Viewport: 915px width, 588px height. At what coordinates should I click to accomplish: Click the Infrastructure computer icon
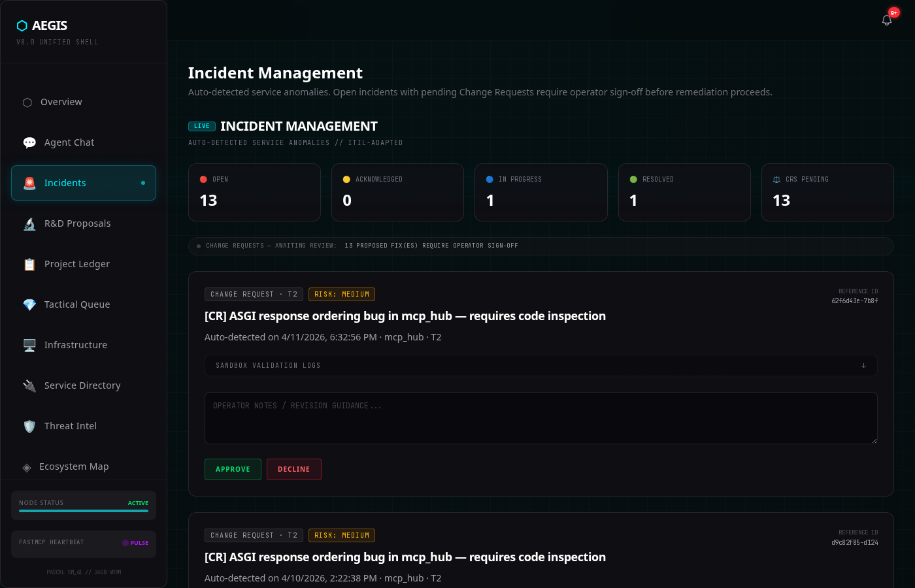point(29,345)
